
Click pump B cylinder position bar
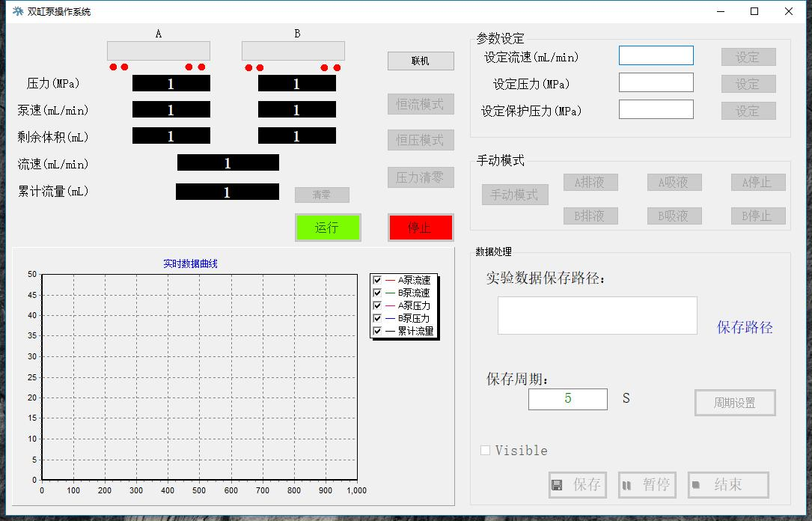[x=293, y=51]
